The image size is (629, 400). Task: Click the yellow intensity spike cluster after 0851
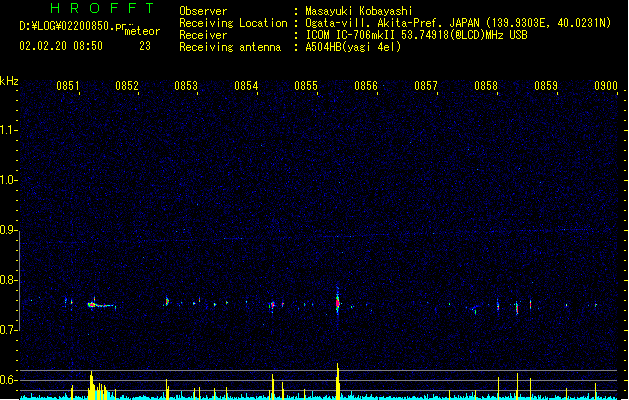click(97, 386)
